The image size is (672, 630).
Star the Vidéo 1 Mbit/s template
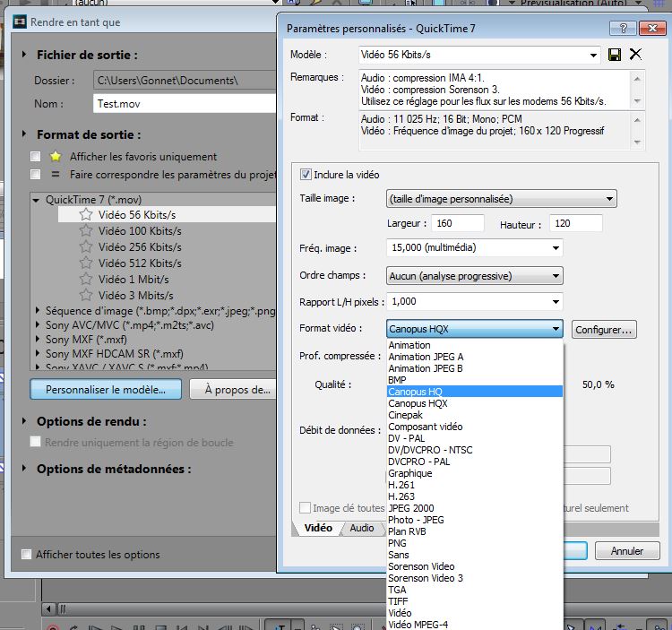(x=86, y=279)
